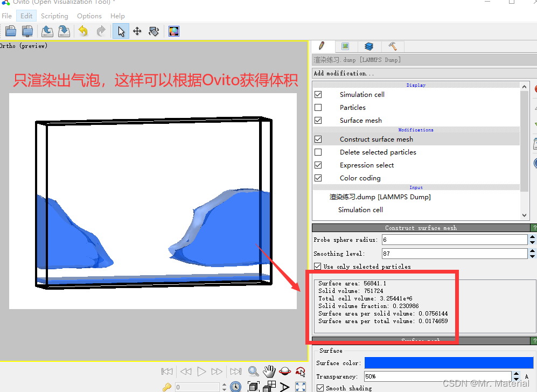Image resolution: width=537 pixels, height=392 pixels.
Task: Open the Render settings tab
Action: [345, 46]
